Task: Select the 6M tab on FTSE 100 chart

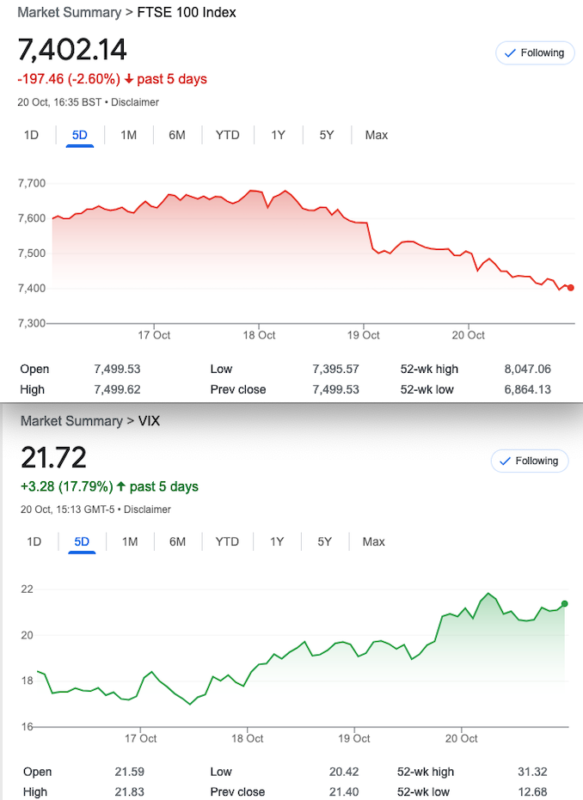Action: (x=177, y=135)
